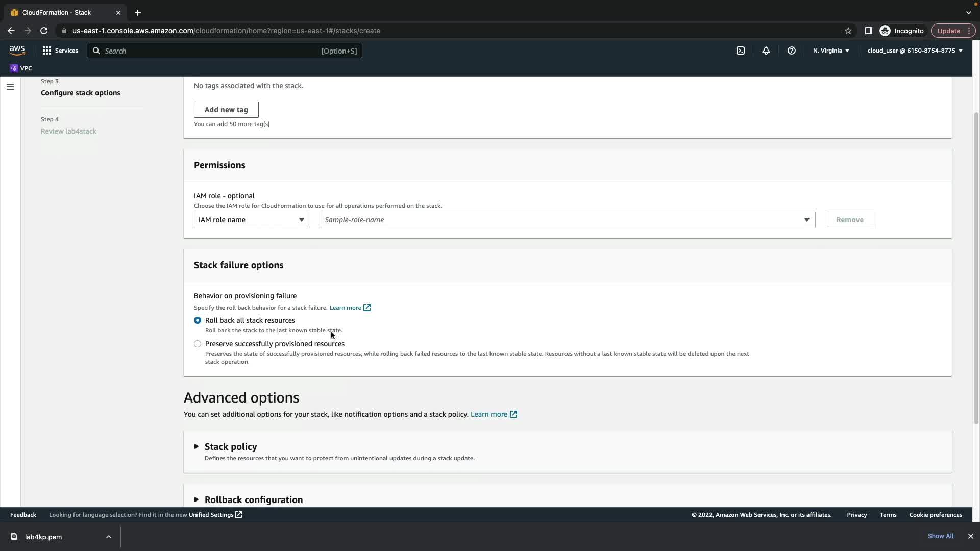
Task: Select Preserve successfully provisioned resources option
Action: click(x=198, y=344)
